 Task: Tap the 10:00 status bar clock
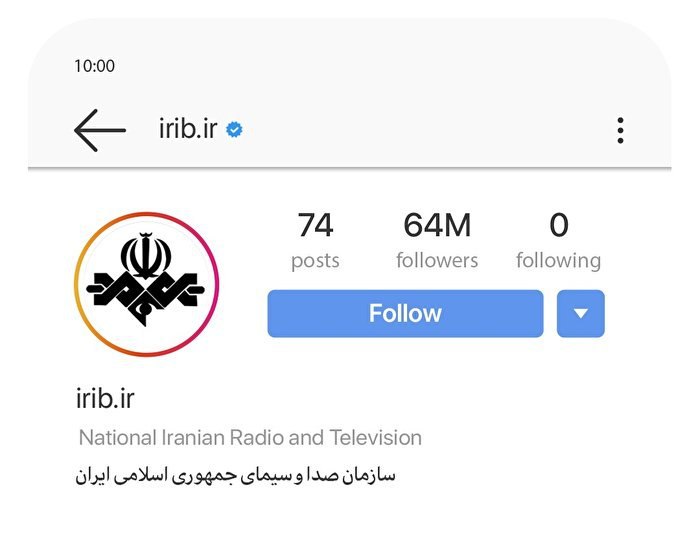[94, 66]
